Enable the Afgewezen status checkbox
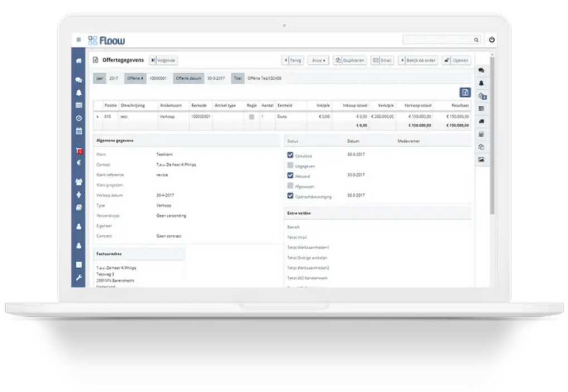The image size is (568, 392). click(290, 186)
